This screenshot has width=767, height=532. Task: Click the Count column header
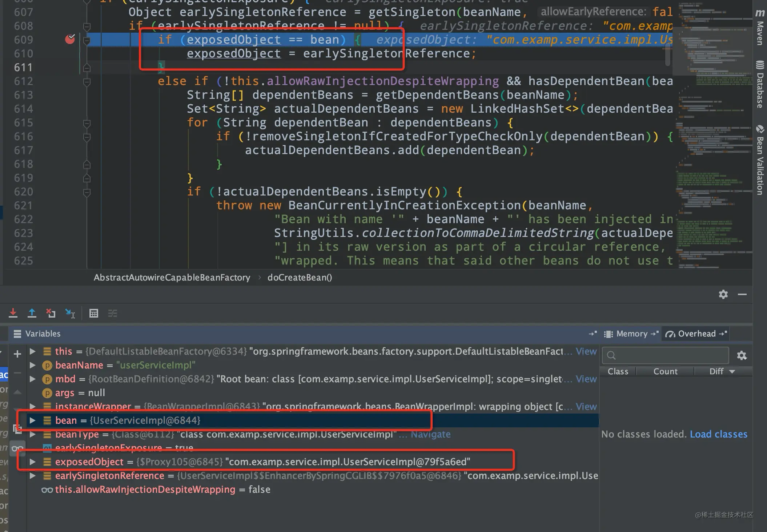(665, 371)
